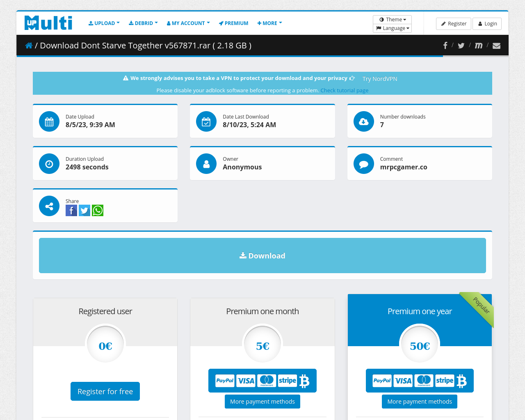Screen dimensions: 525x420
Task: Click the Register button
Action: click(x=454, y=24)
